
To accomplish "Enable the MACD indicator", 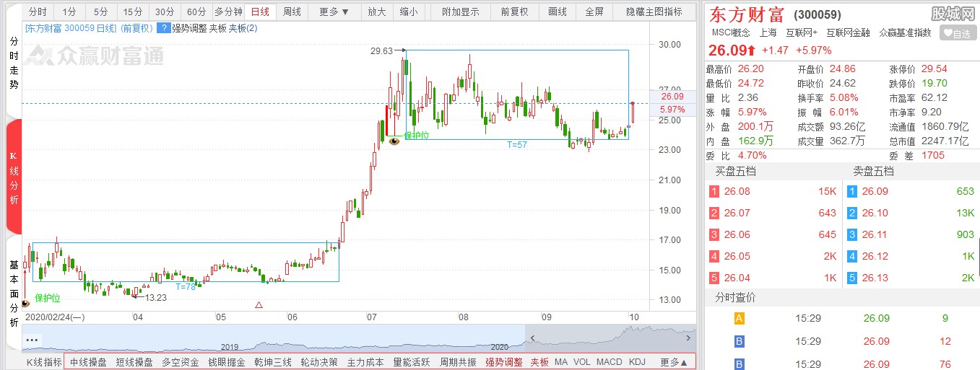I will coord(610,362).
